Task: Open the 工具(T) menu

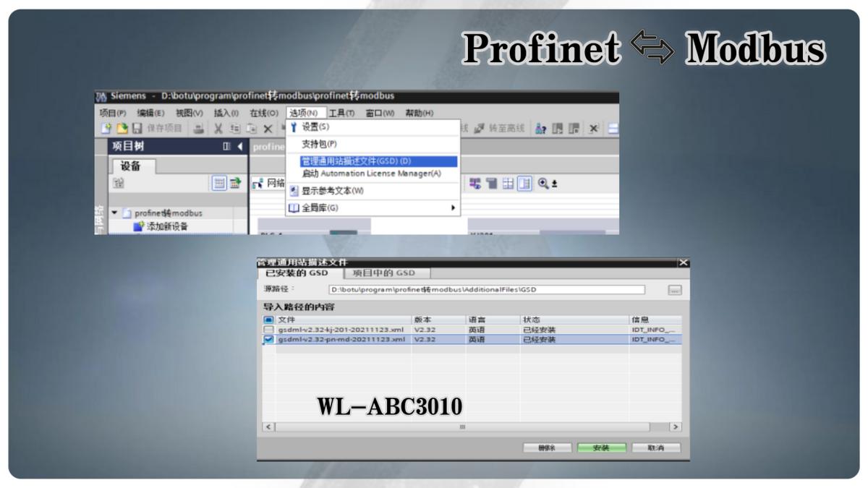Action: (x=341, y=113)
